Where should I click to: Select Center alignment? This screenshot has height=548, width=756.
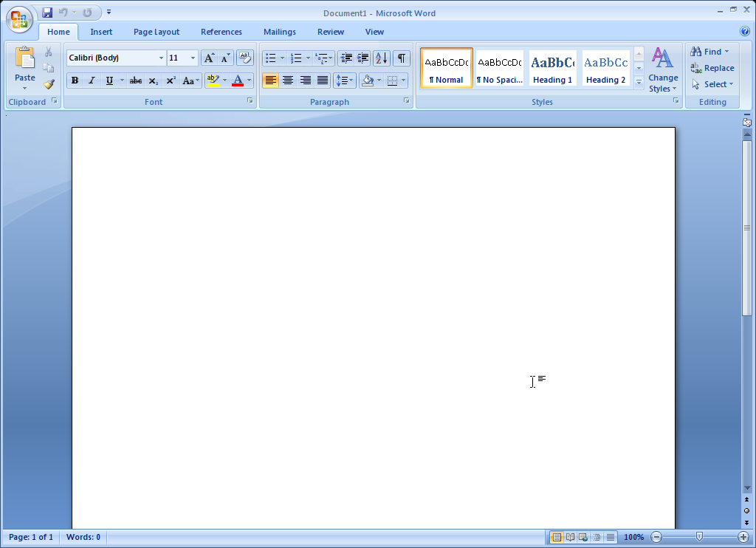[x=288, y=81]
